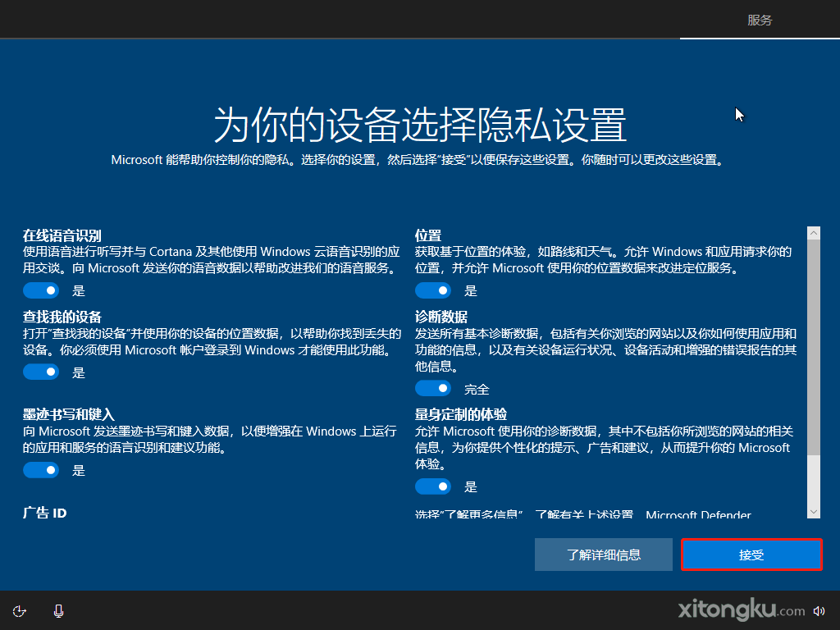Click the 完全 label beside diagnostic toggle
This screenshot has width=840, height=630.
pos(477,389)
